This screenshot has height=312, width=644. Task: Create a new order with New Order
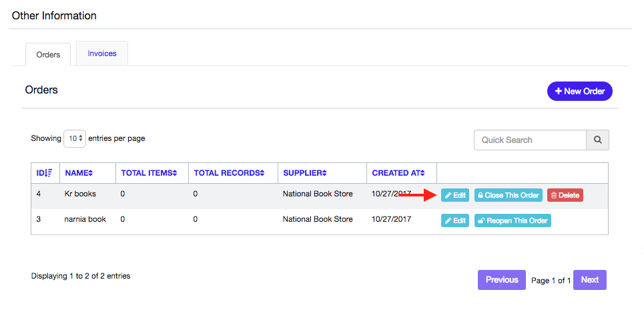pos(579,92)
